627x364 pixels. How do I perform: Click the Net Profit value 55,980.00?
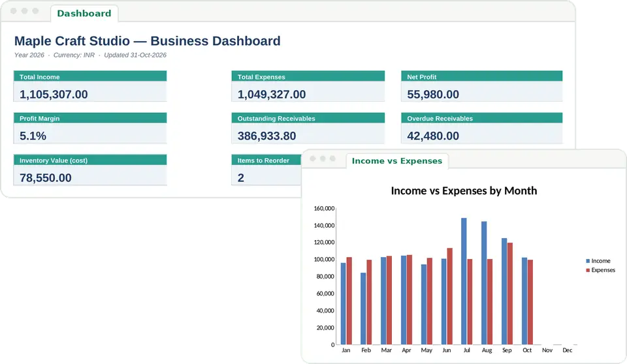click(433, 95)
